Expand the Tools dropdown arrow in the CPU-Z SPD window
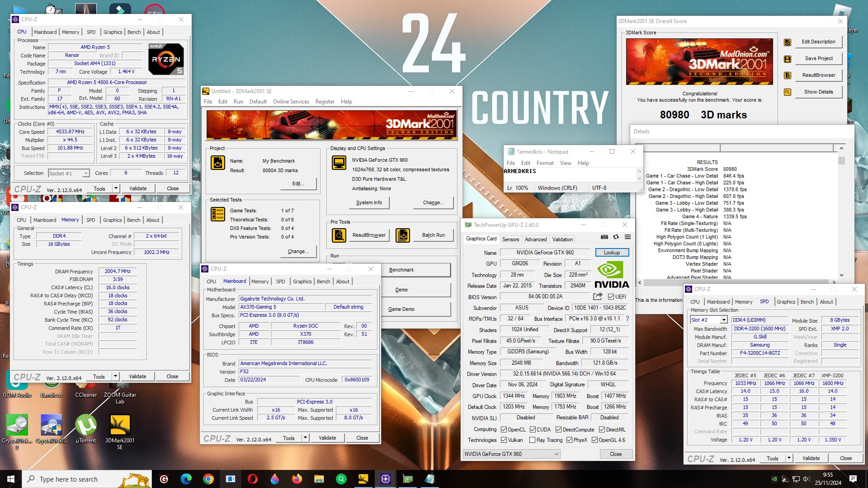The height and width of the screenshot is (488, 868). tap(789, 458)
